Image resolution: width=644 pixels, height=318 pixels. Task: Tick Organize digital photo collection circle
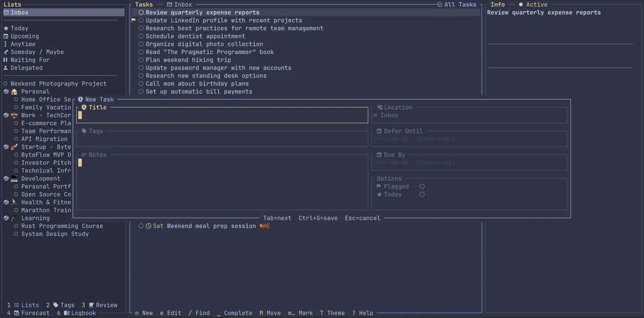[x=141, y=44]
